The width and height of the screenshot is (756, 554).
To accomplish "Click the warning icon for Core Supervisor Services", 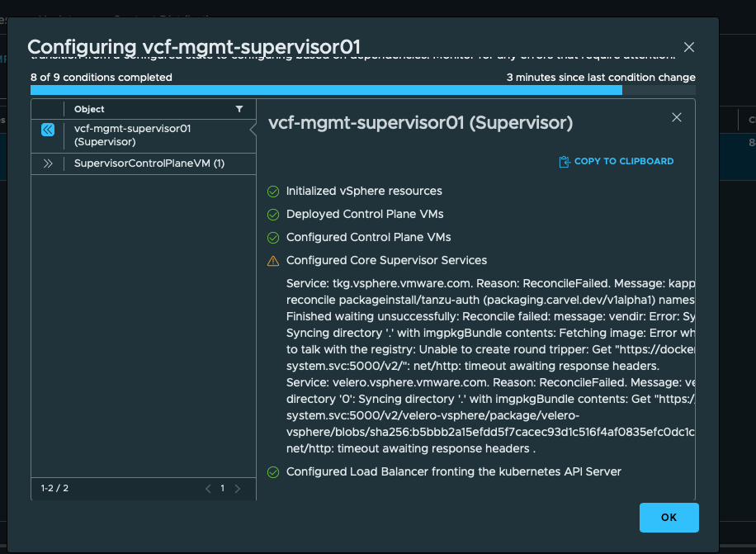I will pyautogui.click(x=273, y=261).
